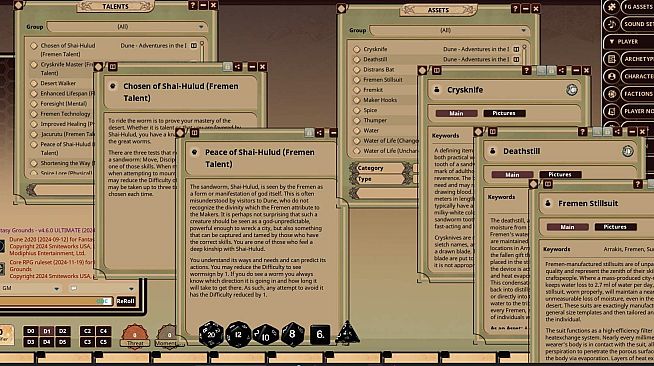The height and width of the screenshot is (366, 654).
Task: Choose the d4 pyramid die
Action: point(347,333)
